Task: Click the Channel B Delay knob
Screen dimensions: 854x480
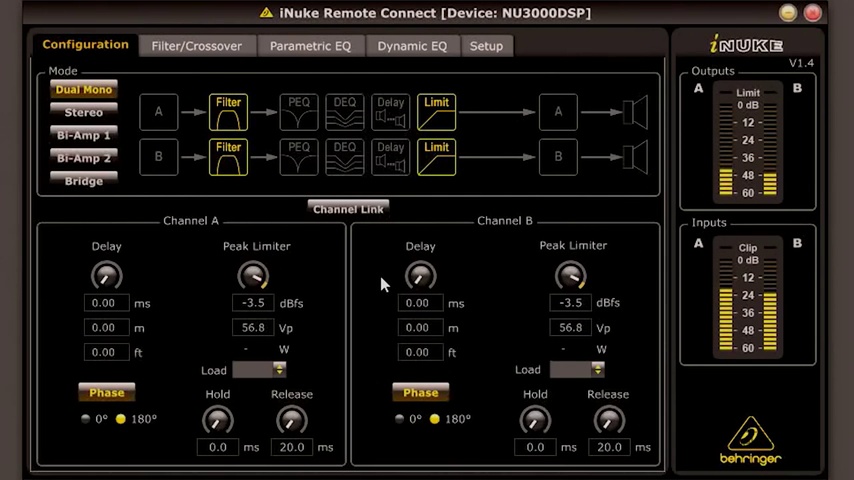Action: click(x=420, y=276)
